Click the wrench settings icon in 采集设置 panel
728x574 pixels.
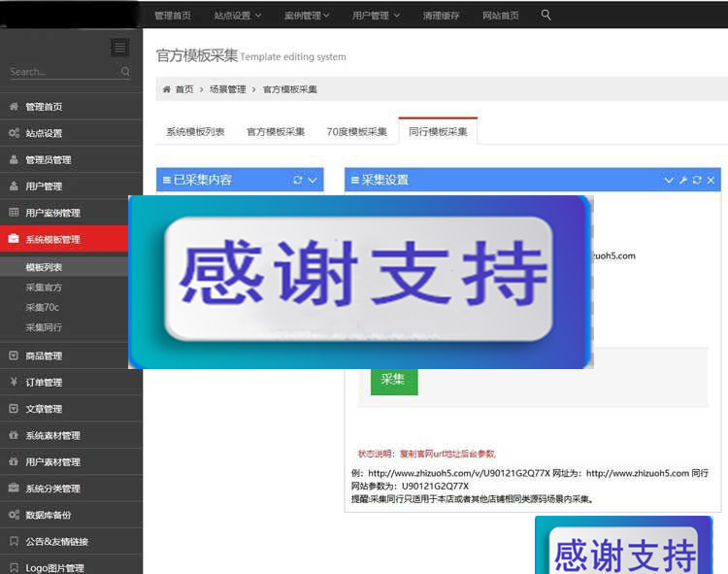pos(682,181)
